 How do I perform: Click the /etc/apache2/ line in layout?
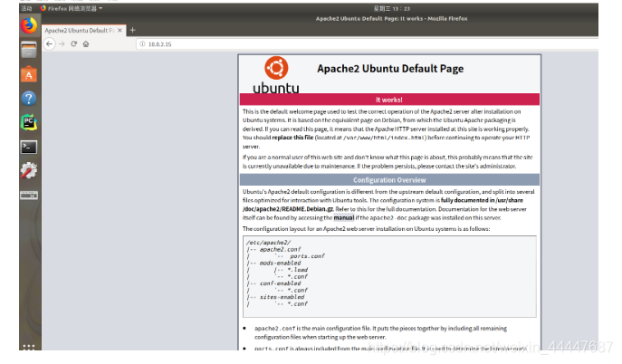point(269,243)
